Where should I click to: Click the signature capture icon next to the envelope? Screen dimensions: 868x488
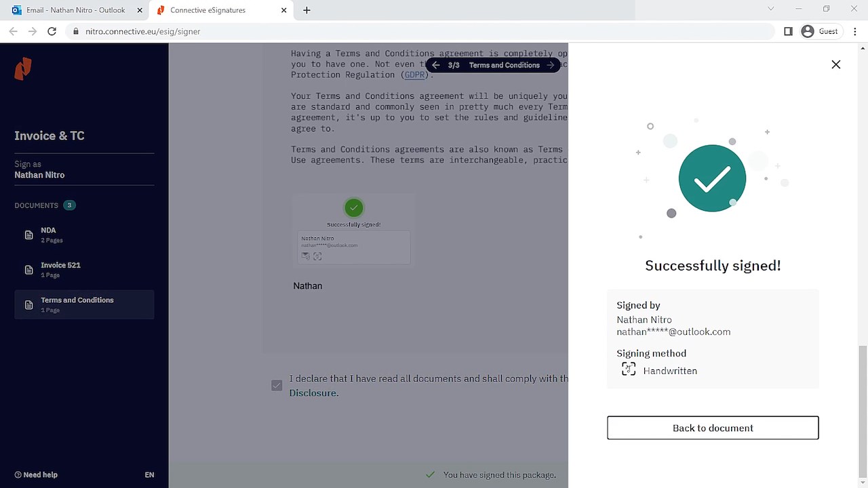coord(317,256)
